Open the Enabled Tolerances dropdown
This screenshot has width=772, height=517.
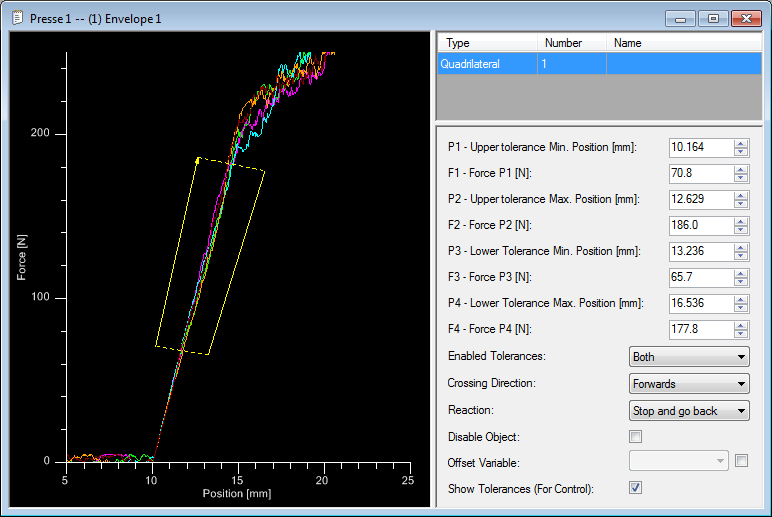(689, 356)
